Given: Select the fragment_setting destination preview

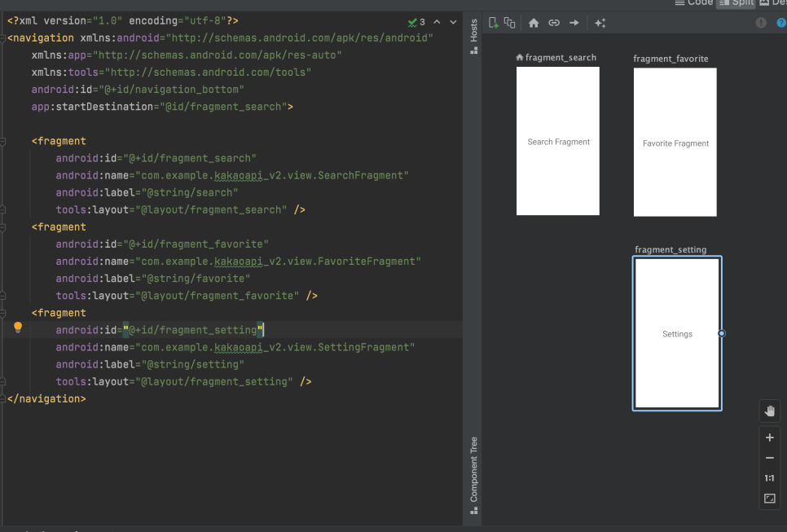Looking at the screenshot, I should click(x=677, y=333).
